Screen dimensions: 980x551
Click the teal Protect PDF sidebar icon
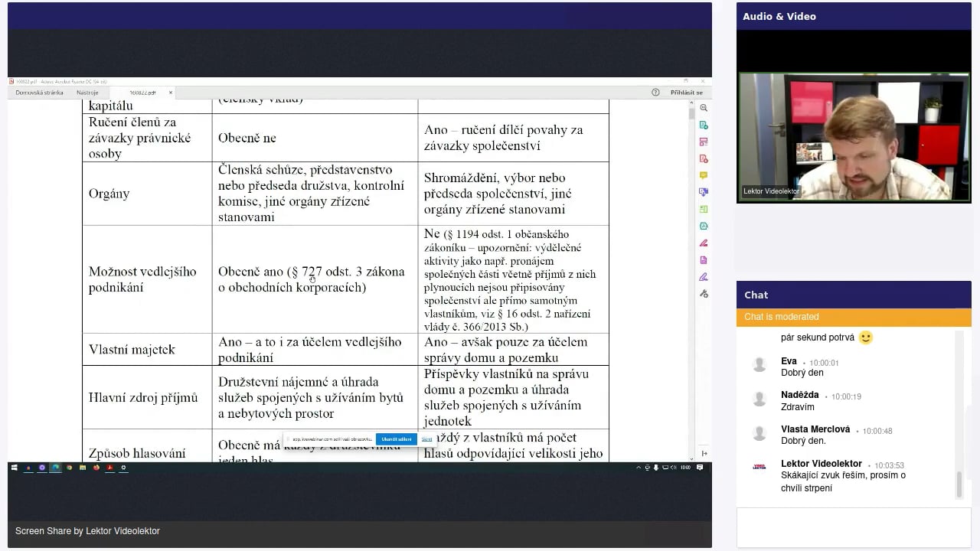704,226
